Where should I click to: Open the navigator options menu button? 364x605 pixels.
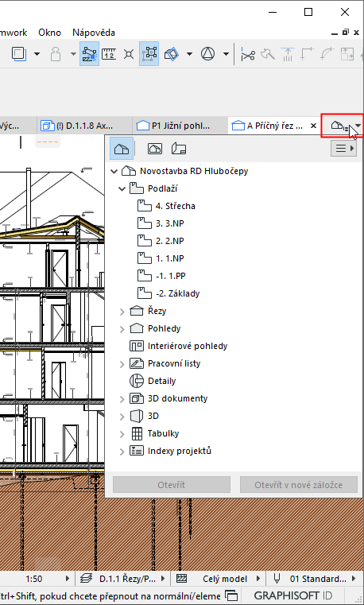coord(343,149)
